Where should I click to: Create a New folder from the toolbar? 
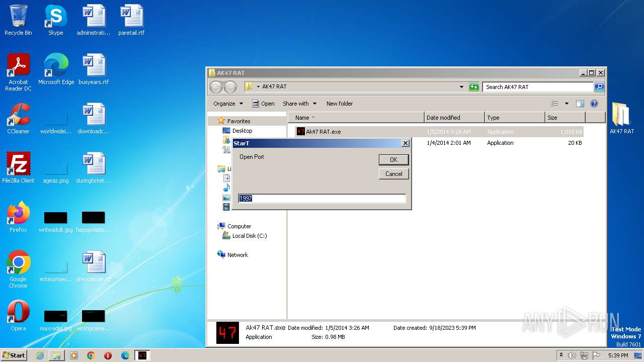pyautogui.click(x=340, y=104)
